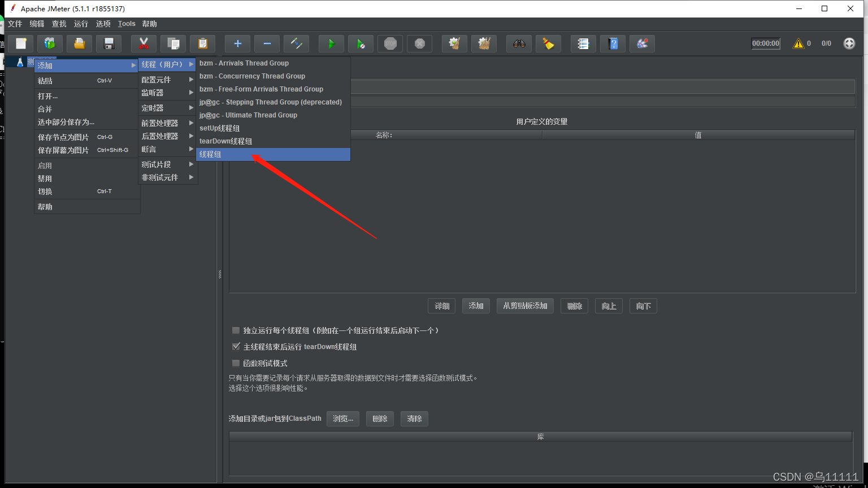Click the 向上 button
Viewport: 868px width, 488px height.
pos(609,306)
